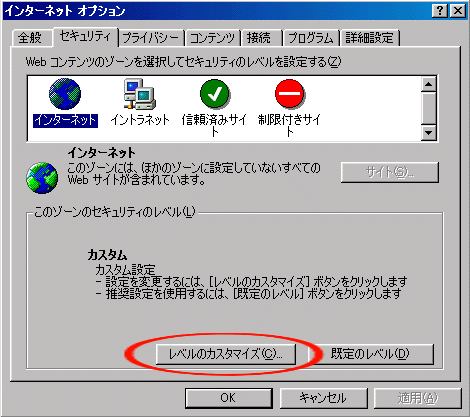
Task: Open the コンテンツ tab
Action: pos(213,38)
